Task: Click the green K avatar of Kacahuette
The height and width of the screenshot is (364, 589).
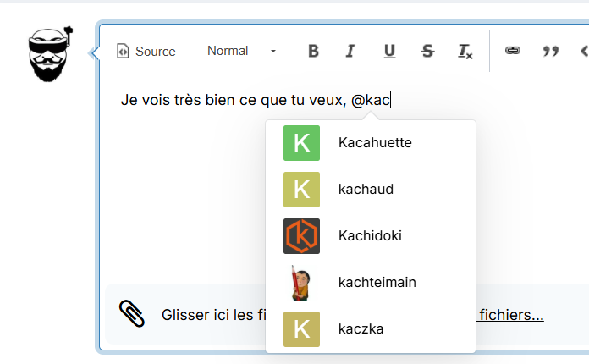Action: pyautogui.click(x=301, y=143)
